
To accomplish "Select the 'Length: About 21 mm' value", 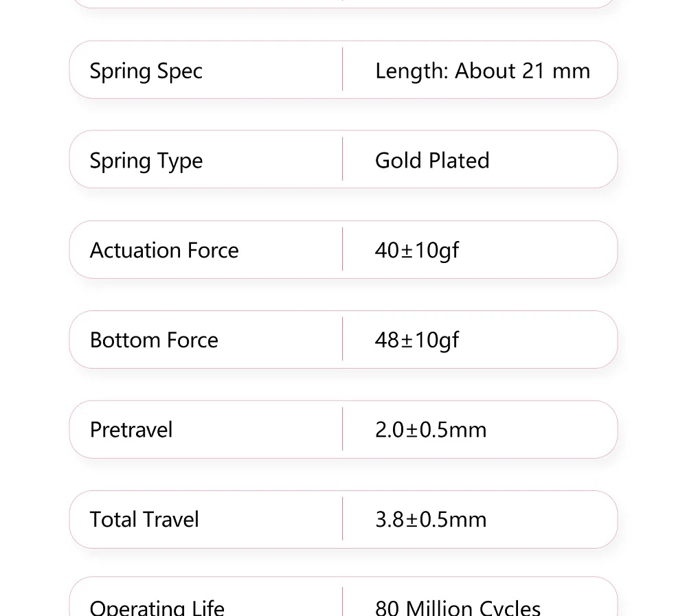I will coord(482,71).
